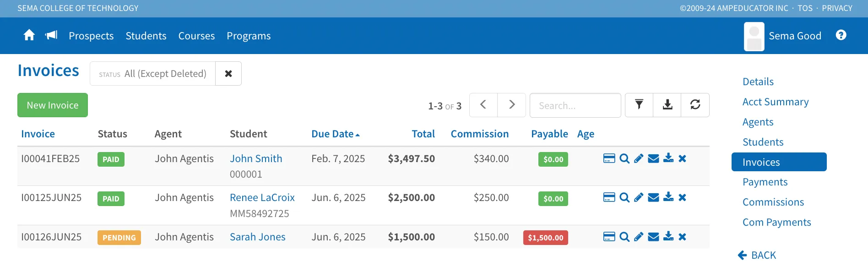The width and height of the screenshot is (868, 261).
Task: Open Com Payments in the side menu
Action: [x=777, y=222]
